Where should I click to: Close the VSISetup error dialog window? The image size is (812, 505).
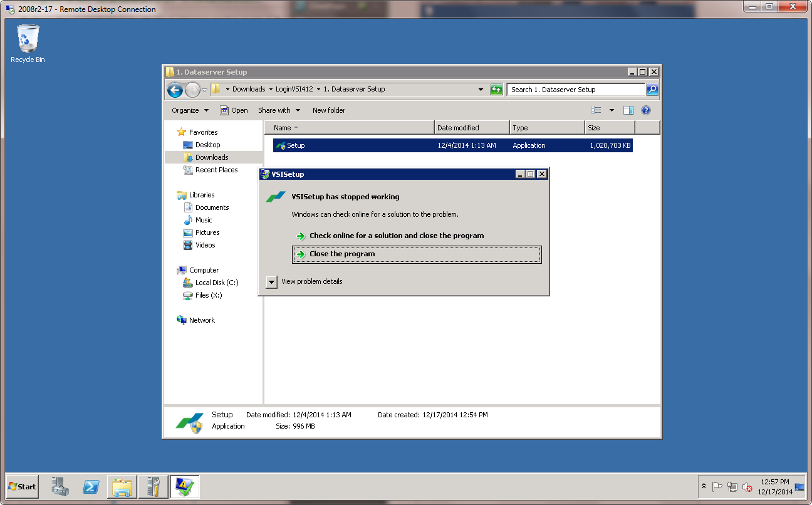pos(542,174)
